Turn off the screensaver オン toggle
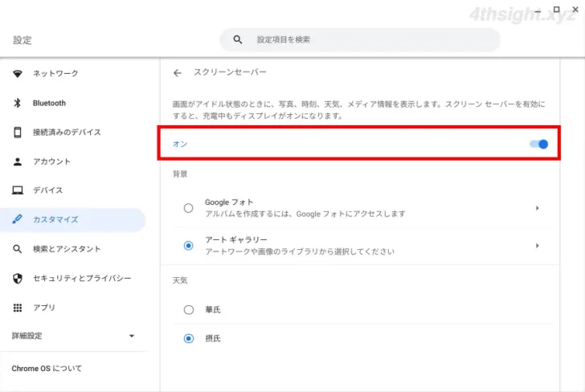The height and width of the screenshot is (392, 585). point(538,144)
